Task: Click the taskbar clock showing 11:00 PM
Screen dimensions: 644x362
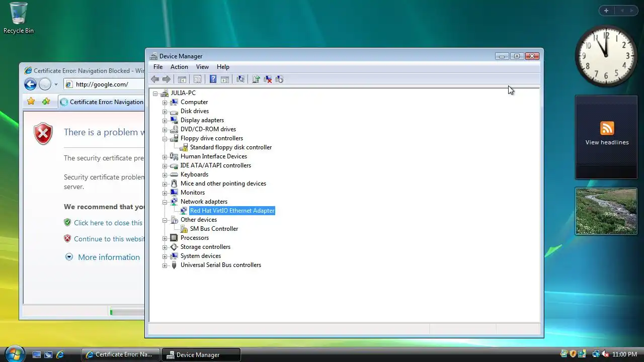Action: (x=624, y=354)
